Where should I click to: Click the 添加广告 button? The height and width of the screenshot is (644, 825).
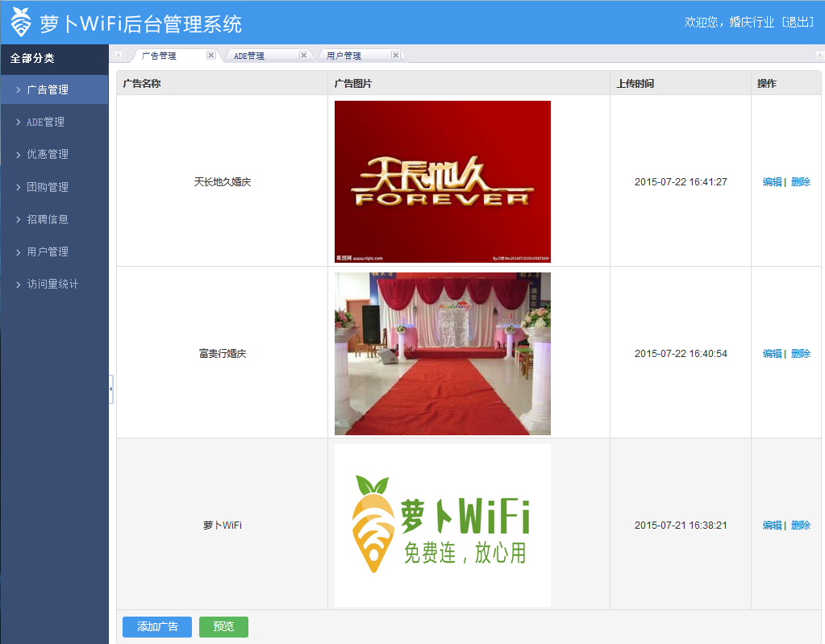157,626
